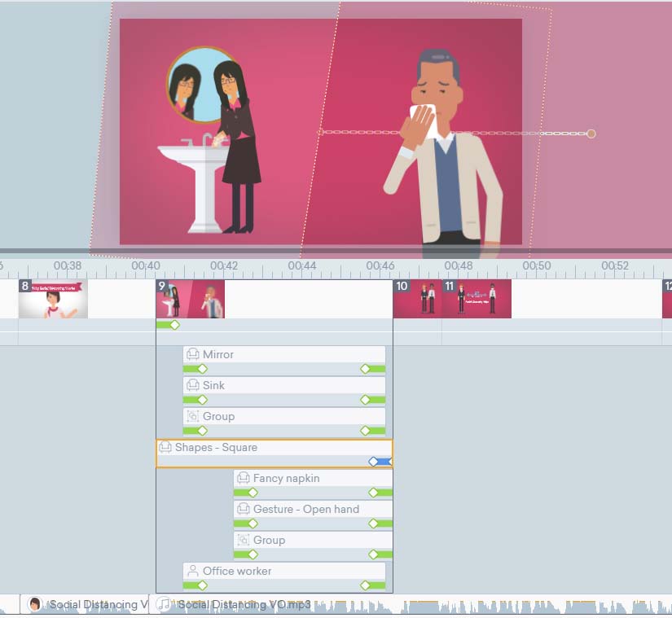Viewport: 672px width, 618px height.
Task: Select the woman at the sink on canvas
Action: (235, 147)
